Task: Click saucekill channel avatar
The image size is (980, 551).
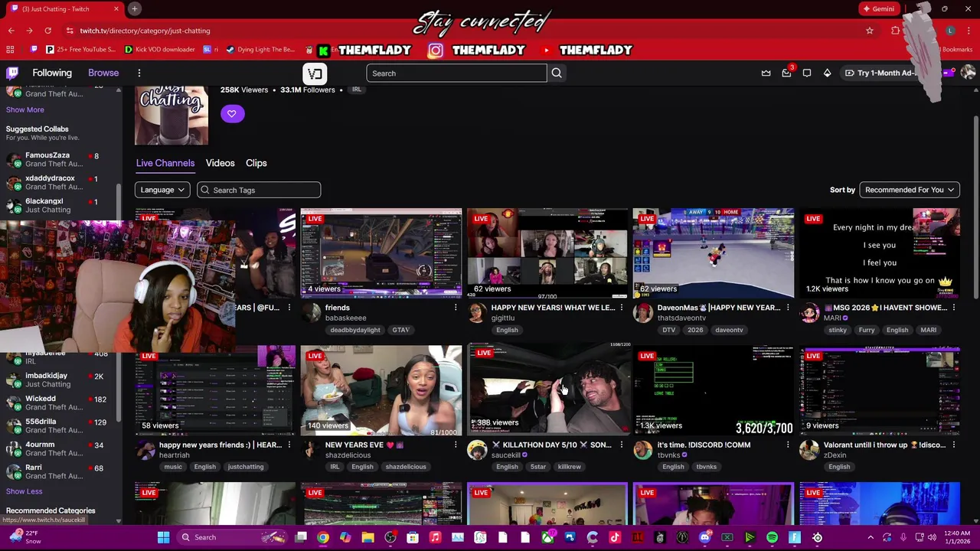Action: [477, 450]
